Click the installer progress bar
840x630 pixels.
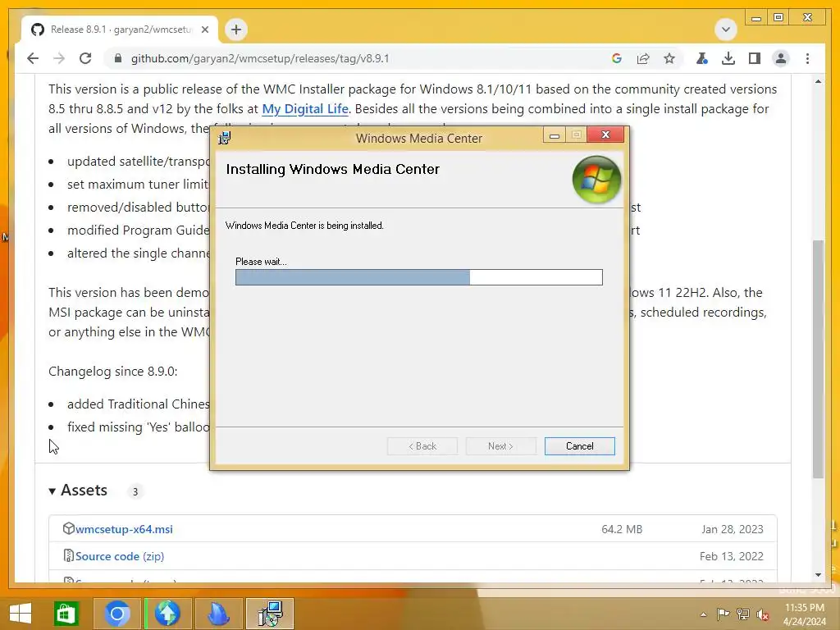tap(419, 277)
